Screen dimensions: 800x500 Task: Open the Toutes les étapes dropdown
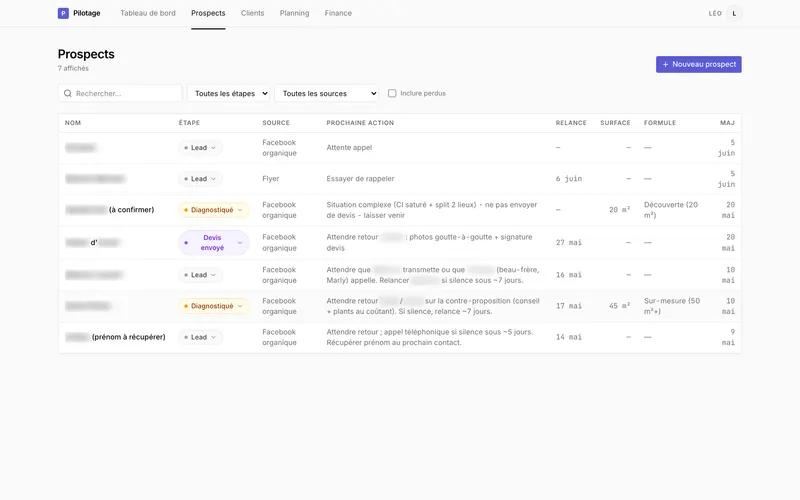(228, 93)
